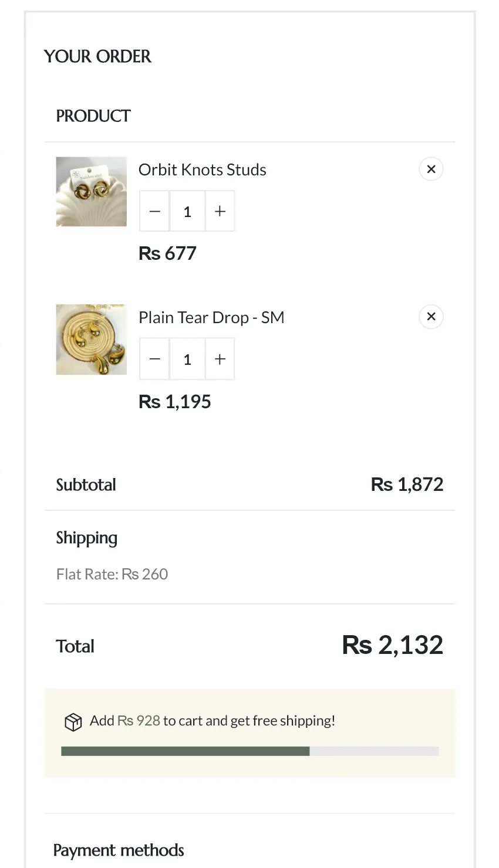
Task: Click the free shipping package box icon
Action: tap(73, 722)
